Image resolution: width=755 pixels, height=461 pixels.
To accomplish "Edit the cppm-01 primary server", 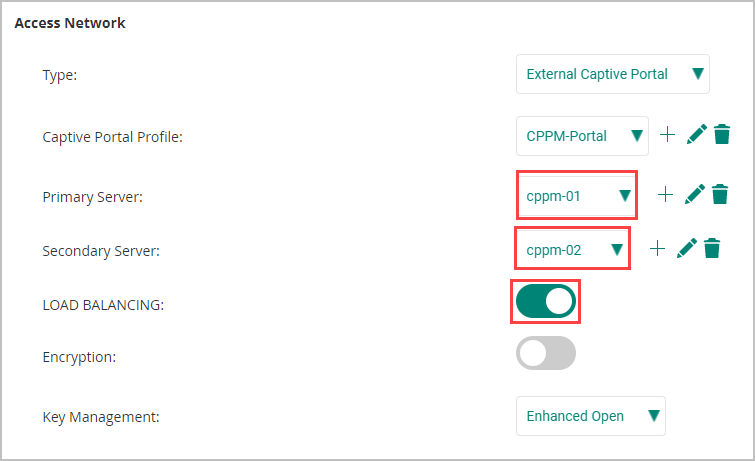I will [694, 195].
